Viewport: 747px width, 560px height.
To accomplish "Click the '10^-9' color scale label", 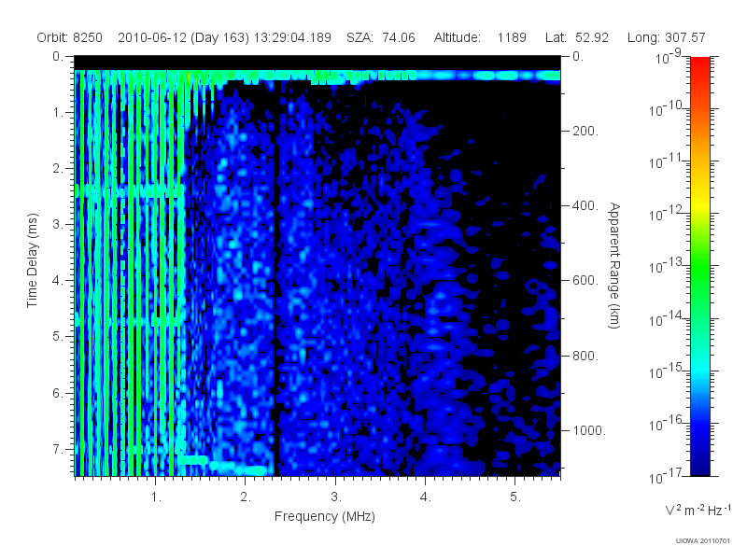I will [669, 57].
